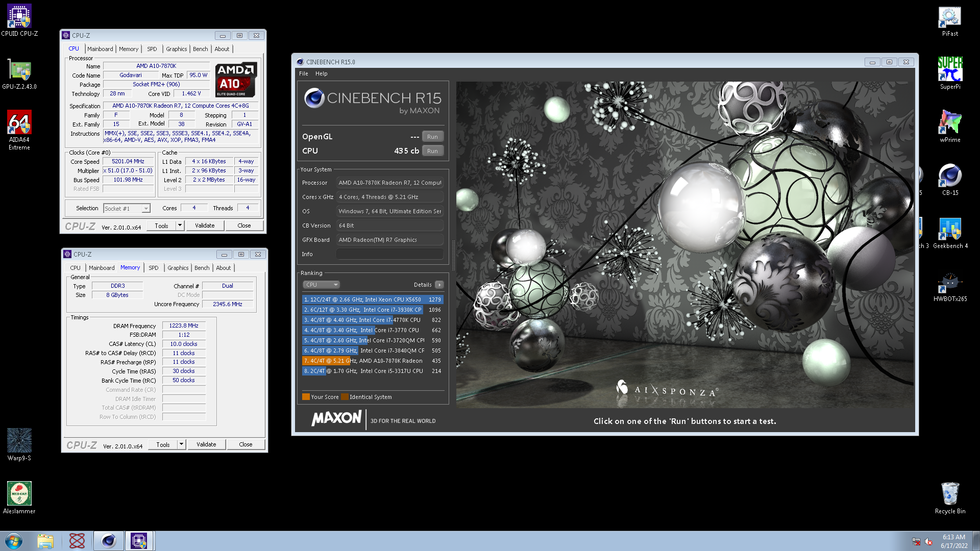
Task: Click rendered scene preview image
Action: click(685, 245)
